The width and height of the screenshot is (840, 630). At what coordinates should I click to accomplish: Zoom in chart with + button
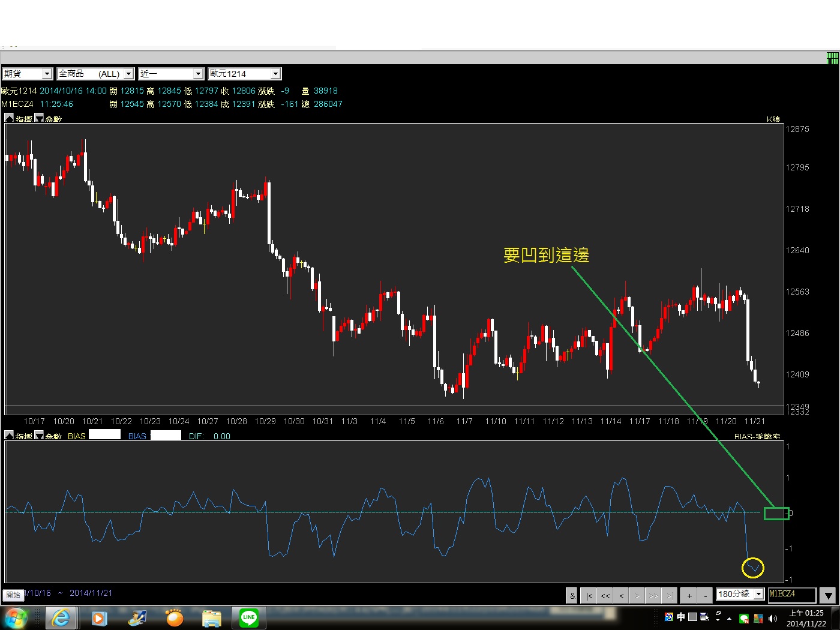tap(689, 595)
